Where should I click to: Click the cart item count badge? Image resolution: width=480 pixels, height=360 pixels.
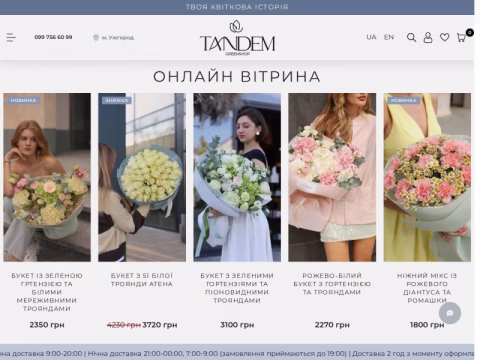(470, 33)
